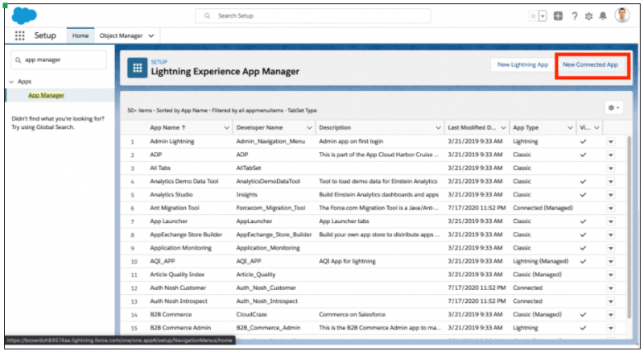Click the visible checkmark for Application Monitoring
644x352 pixels.
(583, 248)
